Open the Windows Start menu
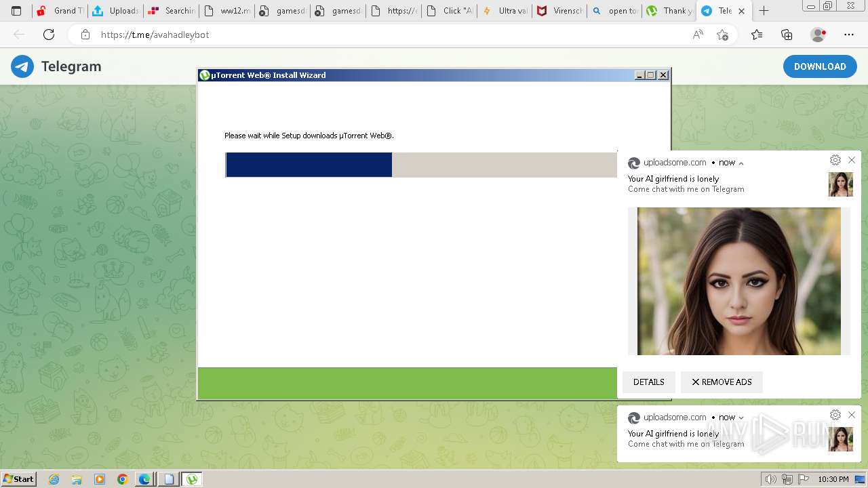 tap(18, 479)
